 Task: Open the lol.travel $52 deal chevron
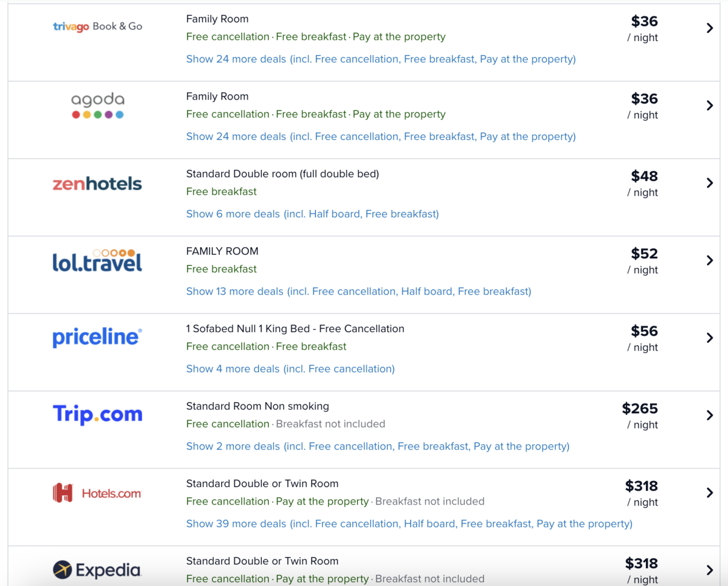(x=709, y=260)
